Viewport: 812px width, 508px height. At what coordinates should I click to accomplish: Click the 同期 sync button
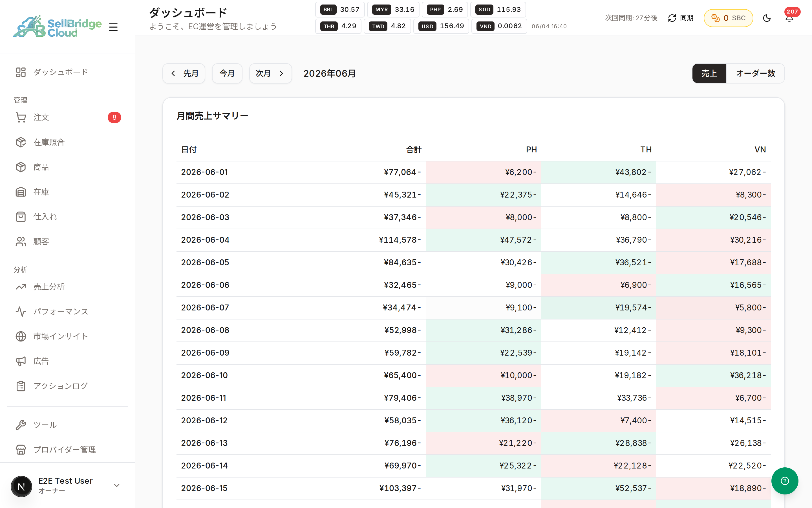(x=681, y=18)
